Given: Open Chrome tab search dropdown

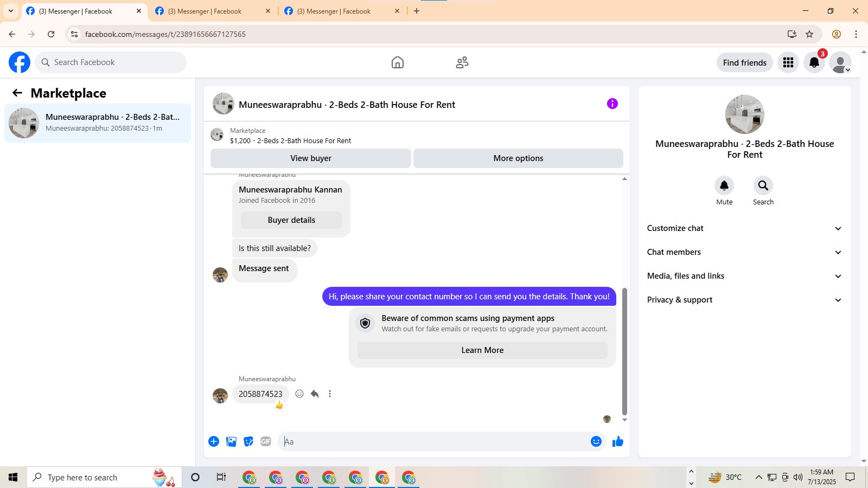Looking at the screenshot, I should 10,11.
